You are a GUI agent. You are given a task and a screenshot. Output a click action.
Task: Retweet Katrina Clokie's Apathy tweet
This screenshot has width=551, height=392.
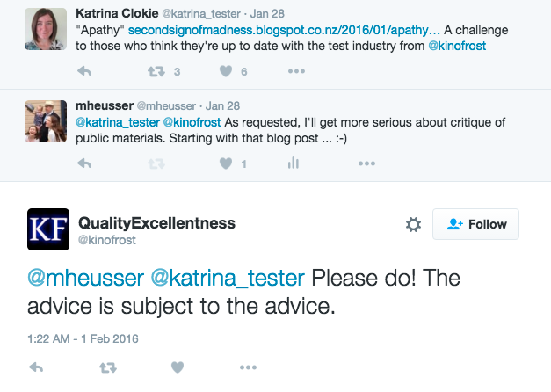(156, 72)
